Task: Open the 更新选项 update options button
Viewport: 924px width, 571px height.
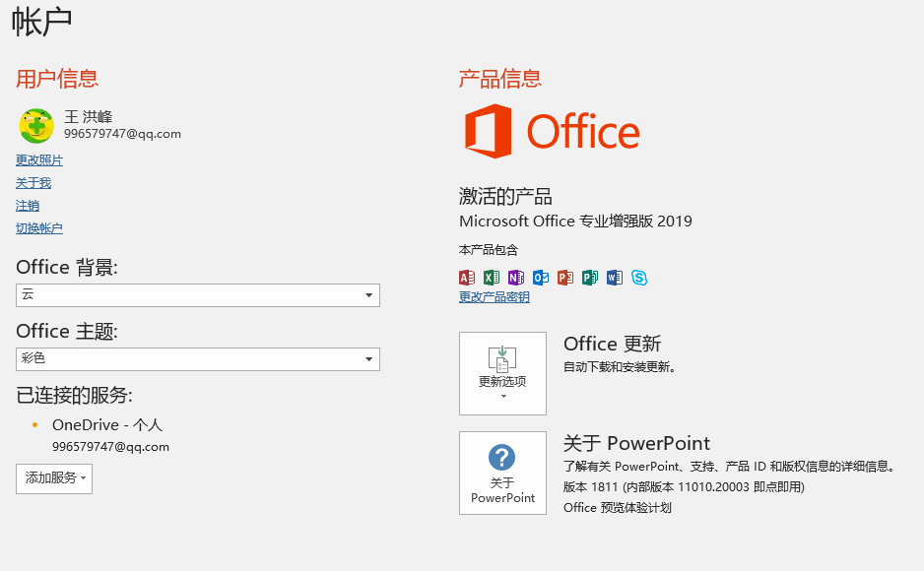Action: (502, 373)
